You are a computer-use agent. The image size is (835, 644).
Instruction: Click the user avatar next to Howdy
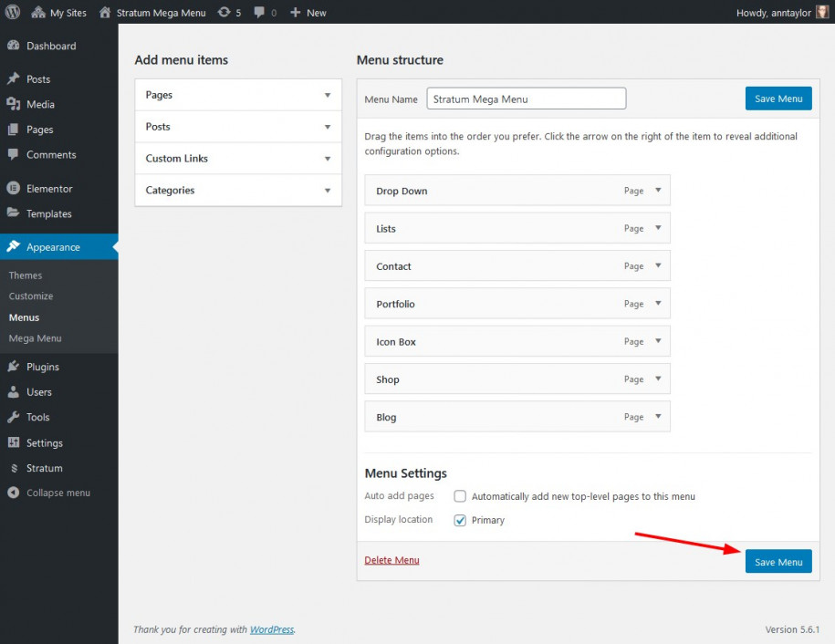[x=822, y=12]
